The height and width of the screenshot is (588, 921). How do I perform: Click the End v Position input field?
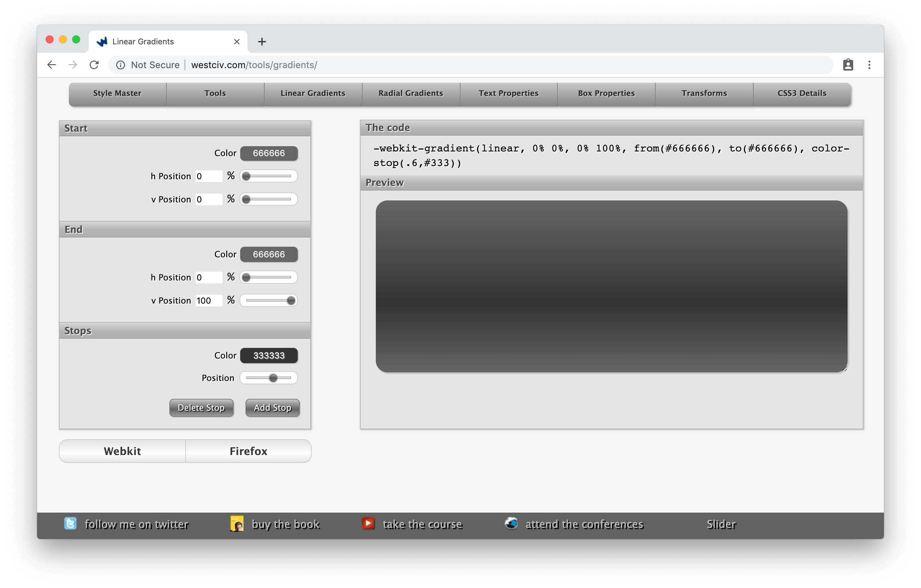pos(208,300)
